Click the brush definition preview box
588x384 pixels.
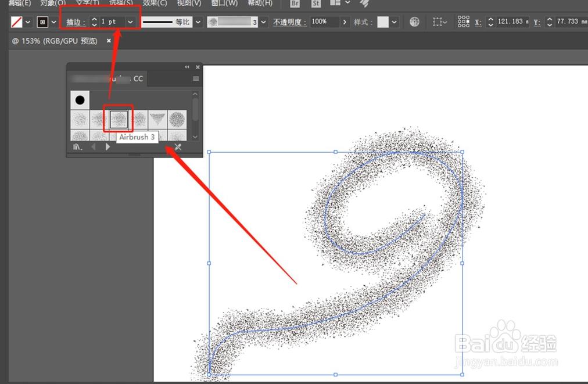(232, 21)
